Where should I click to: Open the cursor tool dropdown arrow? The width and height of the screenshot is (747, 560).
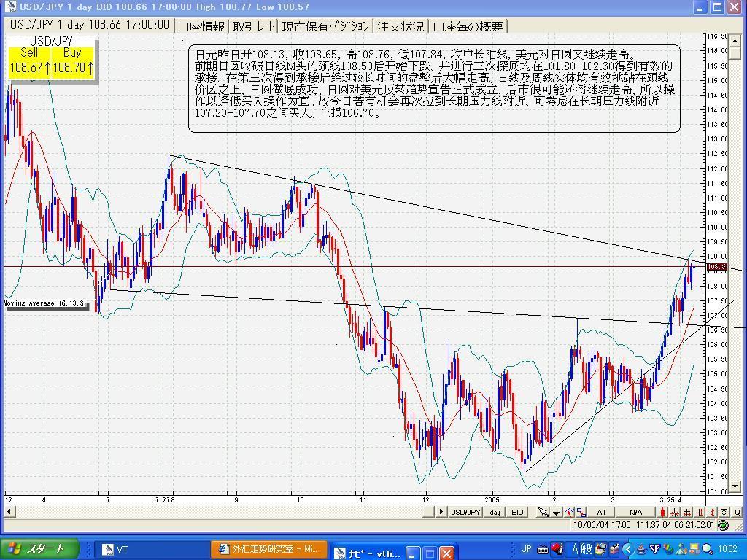pos(556,512)
